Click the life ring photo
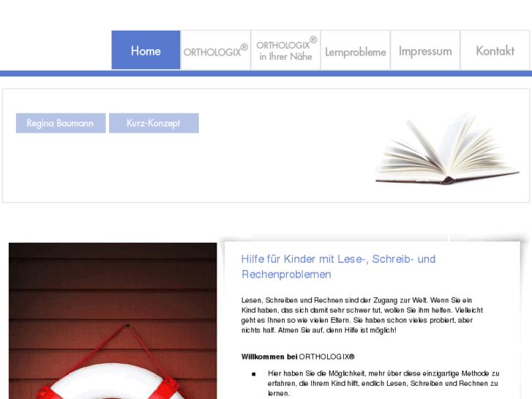Image resolution: width=532 pixels, height=399 pixels. (113, 321)
